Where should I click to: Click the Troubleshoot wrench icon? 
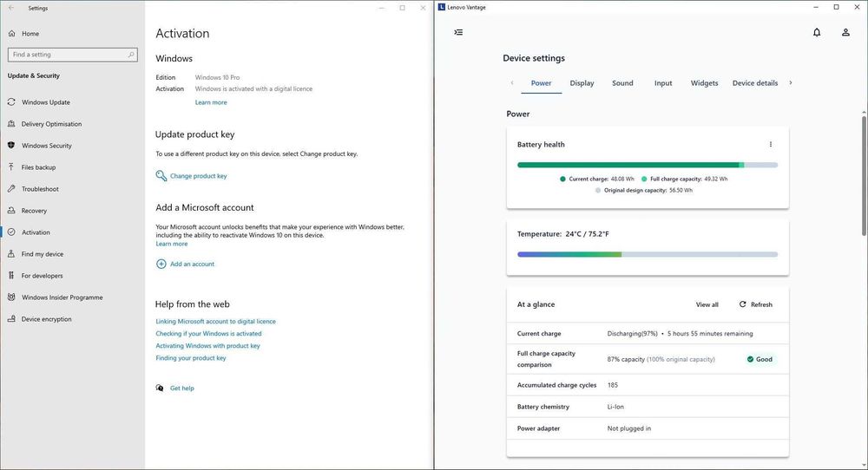tap(11, 188)
